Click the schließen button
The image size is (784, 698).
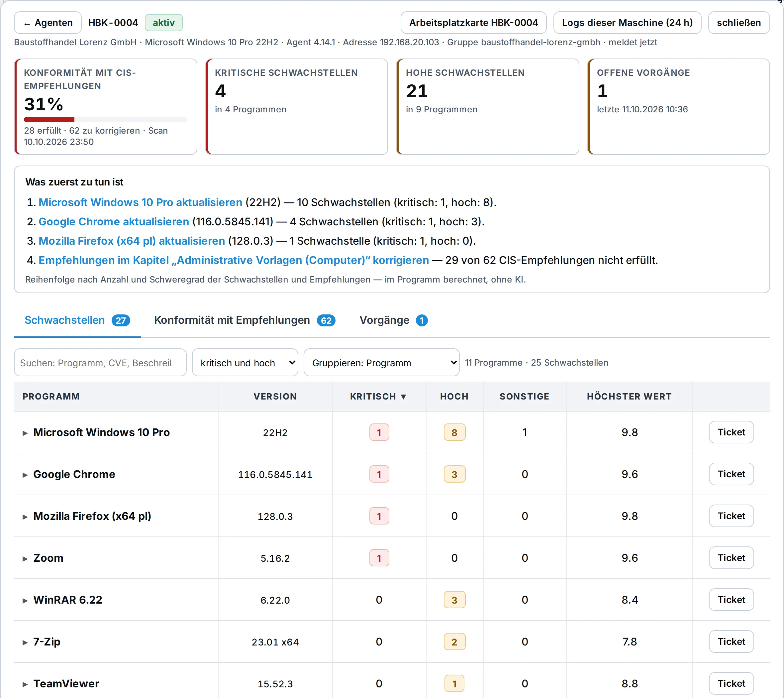[x=738, y=23]
